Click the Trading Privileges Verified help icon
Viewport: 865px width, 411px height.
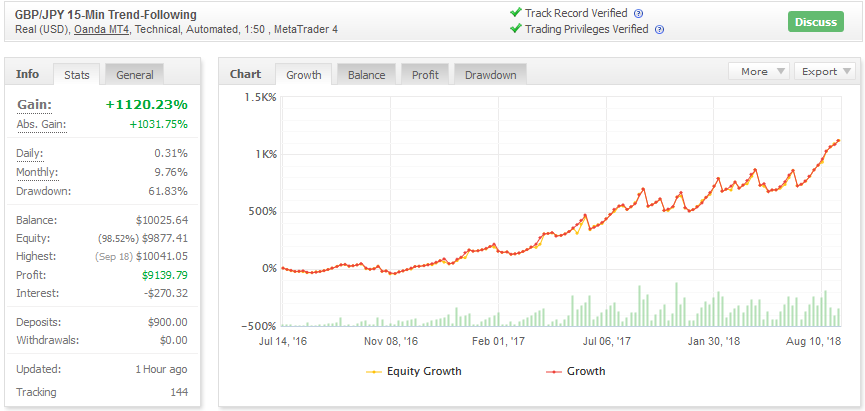click(x=659, y=30)
